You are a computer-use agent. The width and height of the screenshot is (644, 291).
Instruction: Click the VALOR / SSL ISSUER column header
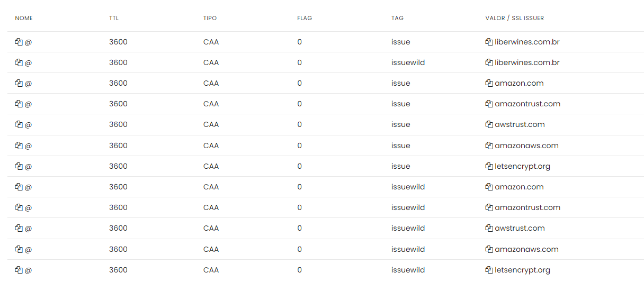pyautogui.click(x=514, y=18)
